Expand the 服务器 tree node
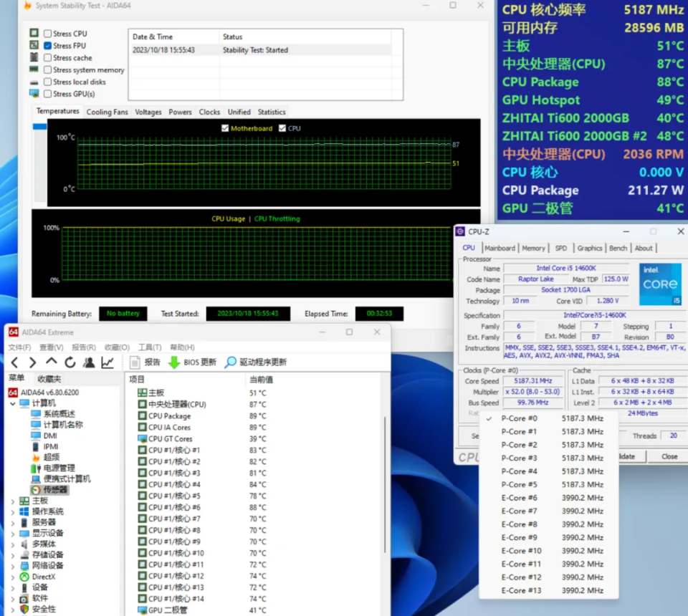The height and width of the screenshot is (616, 688). (x=13, y=523)
